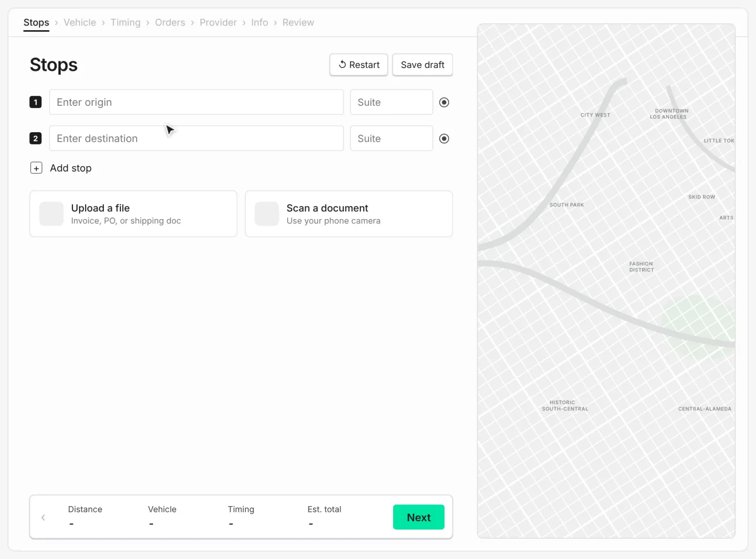Proceed with the green Next button
The width and height of the screenshot is (756, 559).
click(x=419, y=517)
